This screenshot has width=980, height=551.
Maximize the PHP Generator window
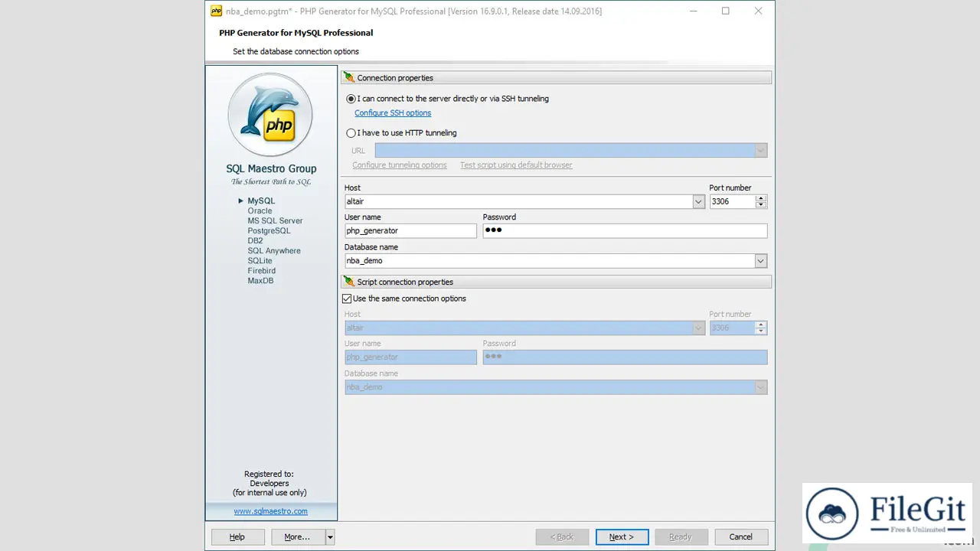726,11
